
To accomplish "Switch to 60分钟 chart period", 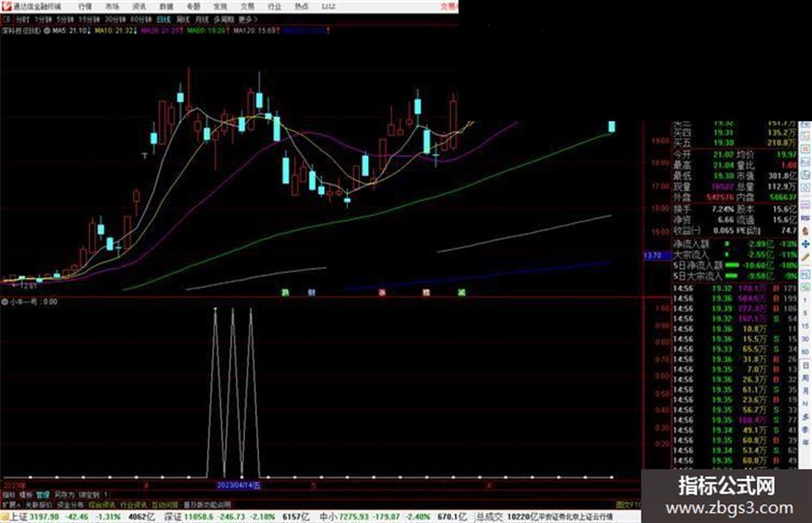I will (x=141, y=20).
